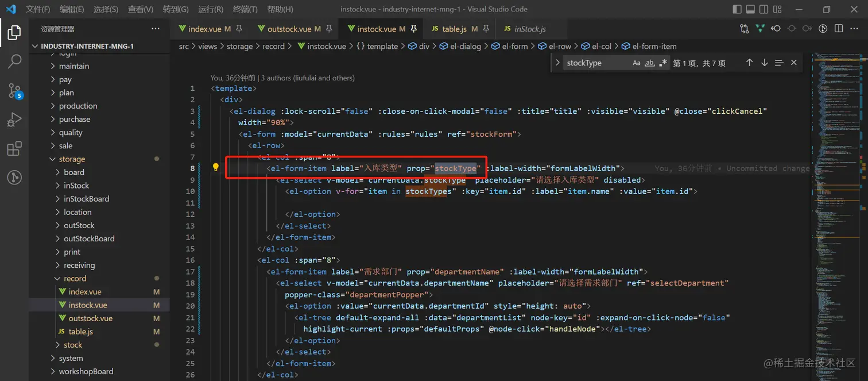Click the green Vetur icon in editor toolbar
868x381 pixels.
tap(760, 29)
